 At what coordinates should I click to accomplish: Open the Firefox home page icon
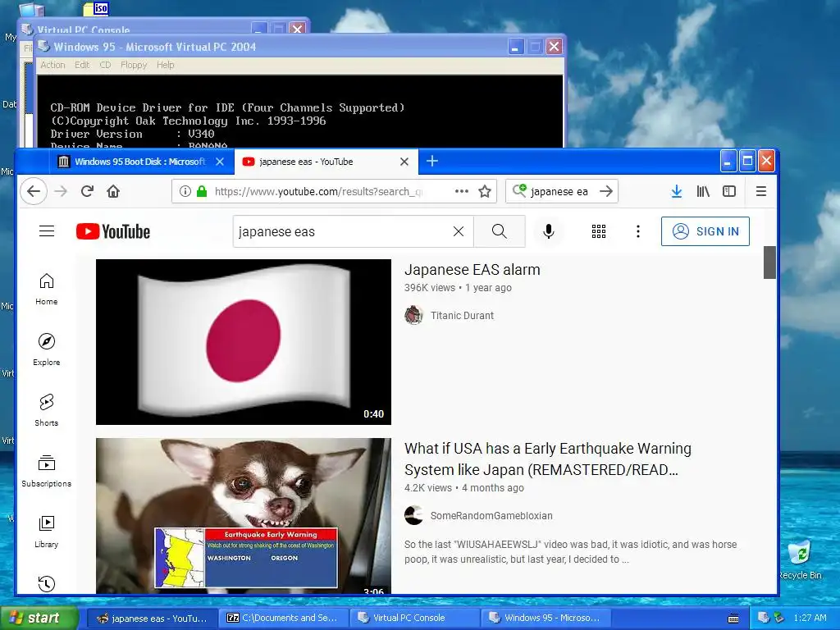(113, 191)
